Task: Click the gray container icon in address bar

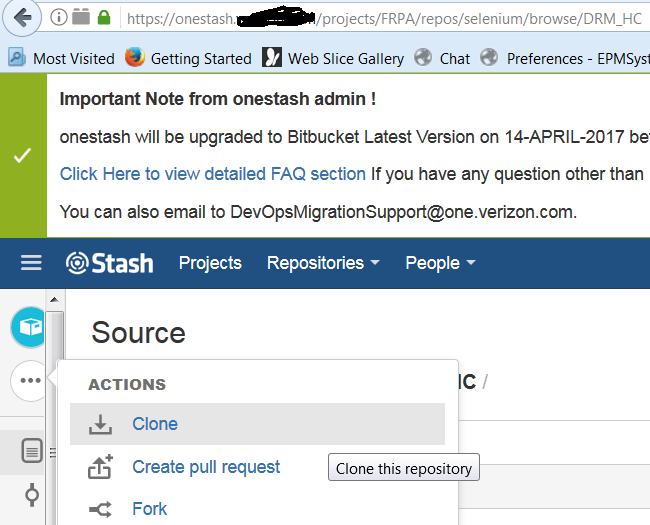Action: click(81, 17)
